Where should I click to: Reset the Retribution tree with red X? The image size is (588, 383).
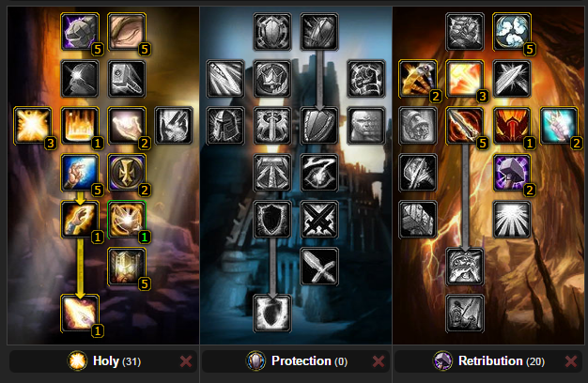571,361
